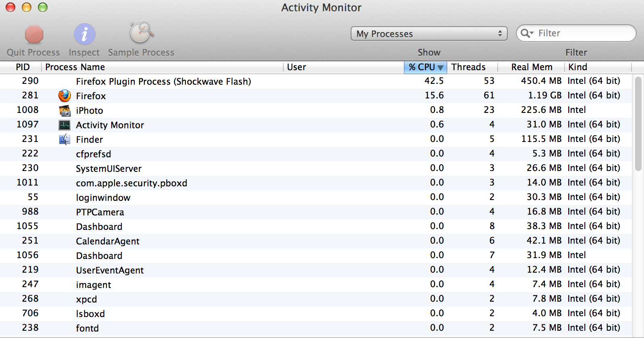Select the UserEventAgent process row
This screenshot has width=644, height=338.
(316, 270)
